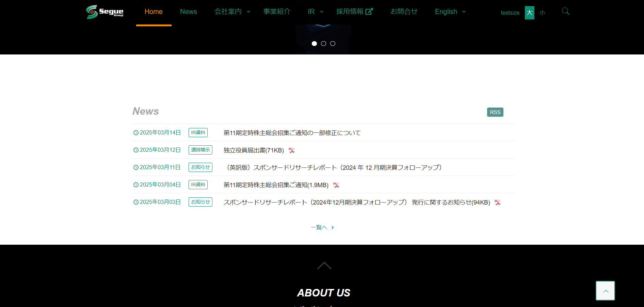
Task: Click PDF icon beside 独立役員届出書
Action: pyautogui.click(x=292, y=150)
